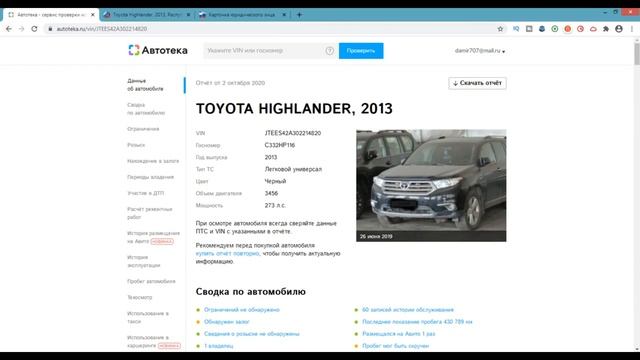Reload the Autoteka page

click(x=34, y=29)
